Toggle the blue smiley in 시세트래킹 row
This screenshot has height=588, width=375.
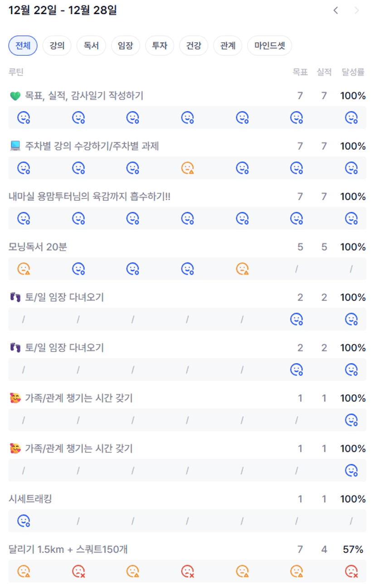tap(24, 521)
